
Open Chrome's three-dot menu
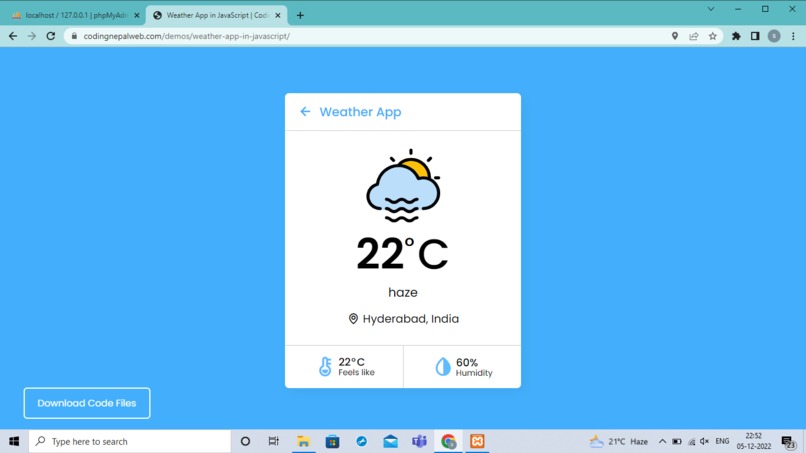(793, 36)
